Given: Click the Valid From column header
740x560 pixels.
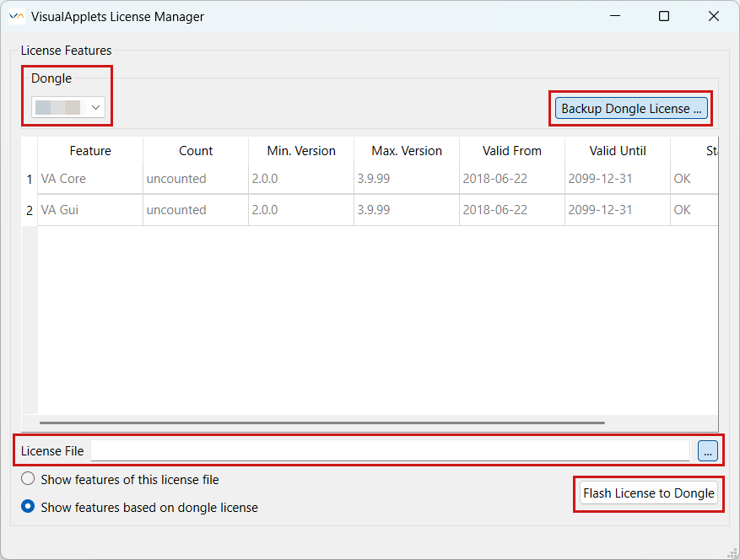Looking at the screenshot, I should pos(511,151).
